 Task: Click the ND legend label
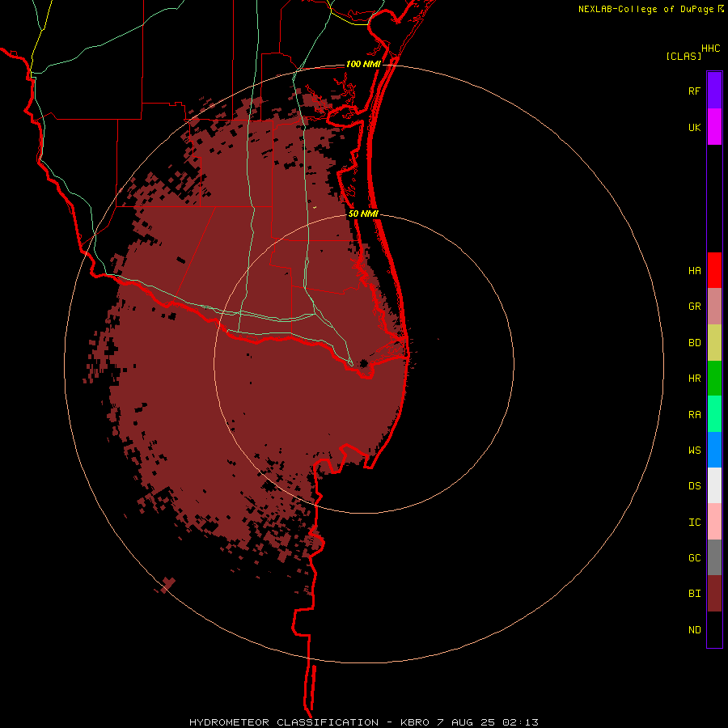coord(694,630)
